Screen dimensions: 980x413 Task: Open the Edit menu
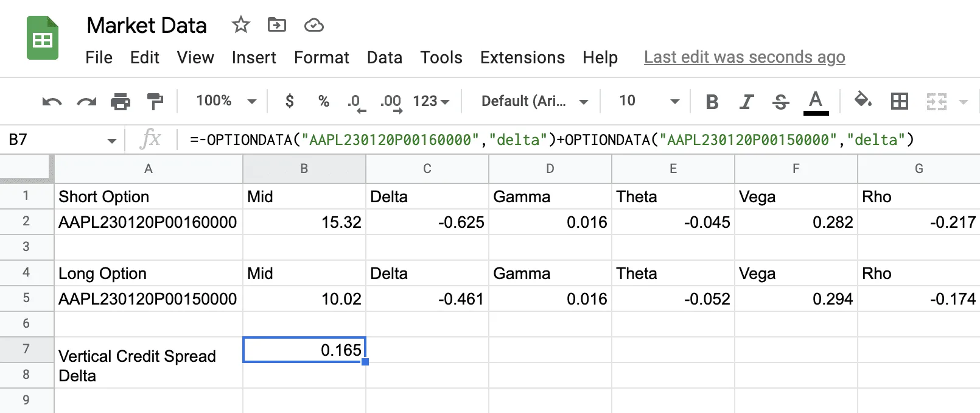144,58
